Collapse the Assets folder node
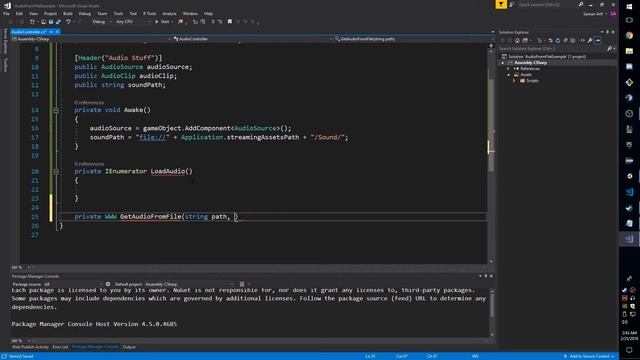Viewport: 640px width, 360px height. point(509,75)
